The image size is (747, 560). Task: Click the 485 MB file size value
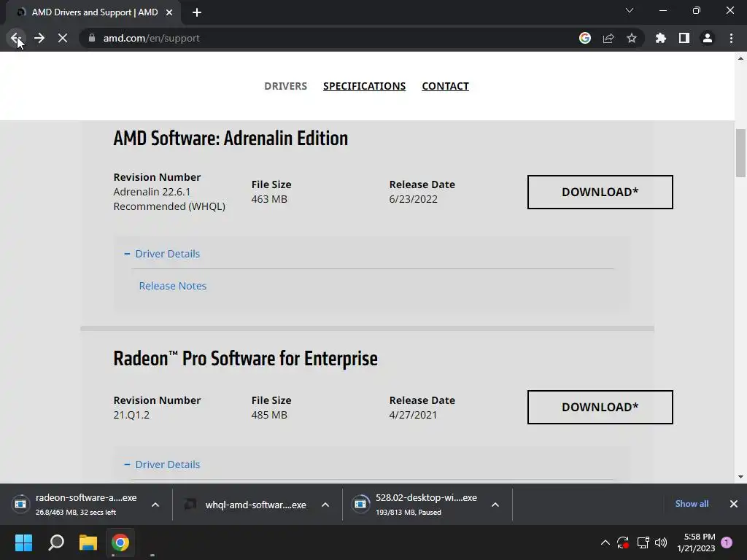269,415
